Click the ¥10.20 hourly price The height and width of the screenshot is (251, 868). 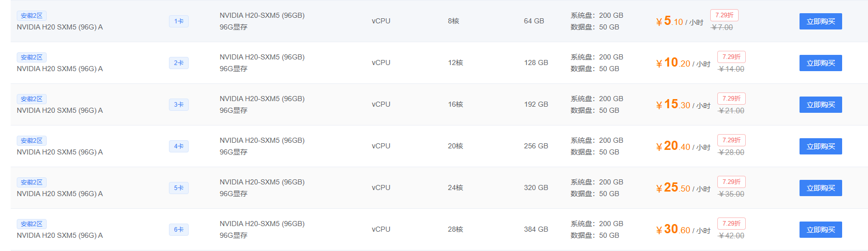click(683, 63)
